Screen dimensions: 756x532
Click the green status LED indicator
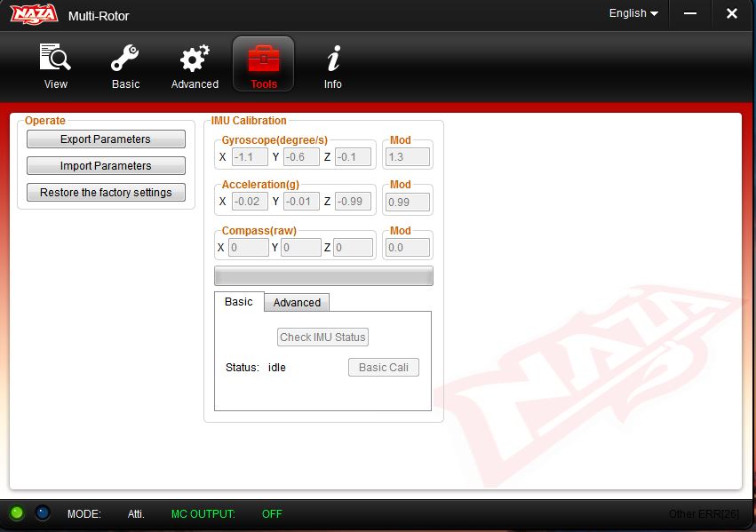(x=17, y=513)
